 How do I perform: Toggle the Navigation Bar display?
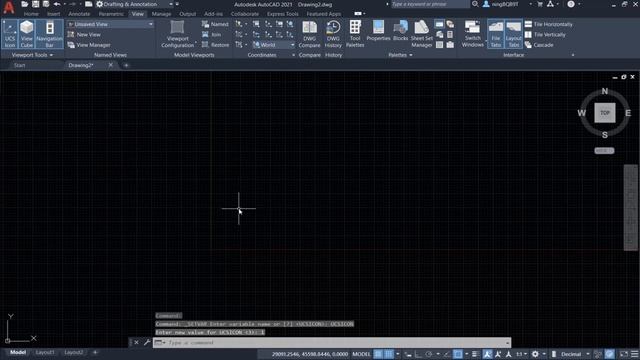[x=49, y=34]
